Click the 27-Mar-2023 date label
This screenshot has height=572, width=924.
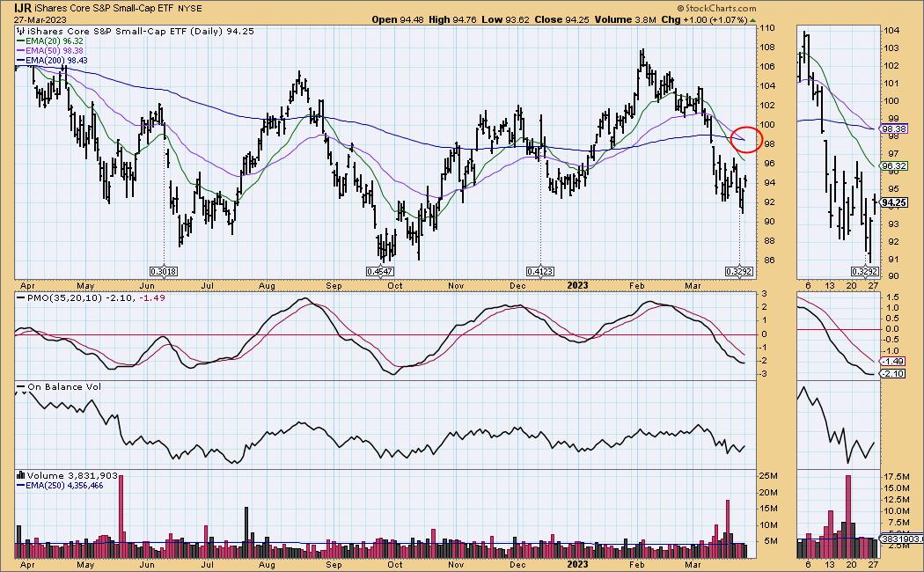point(40,19)
